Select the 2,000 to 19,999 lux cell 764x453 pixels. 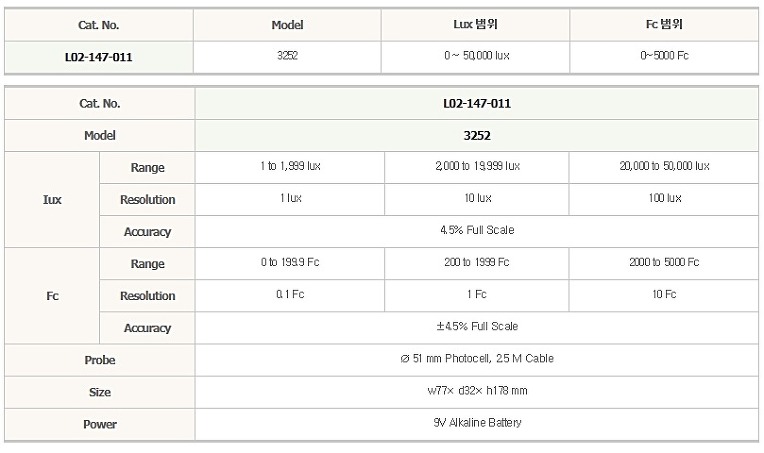click(478, 166)
